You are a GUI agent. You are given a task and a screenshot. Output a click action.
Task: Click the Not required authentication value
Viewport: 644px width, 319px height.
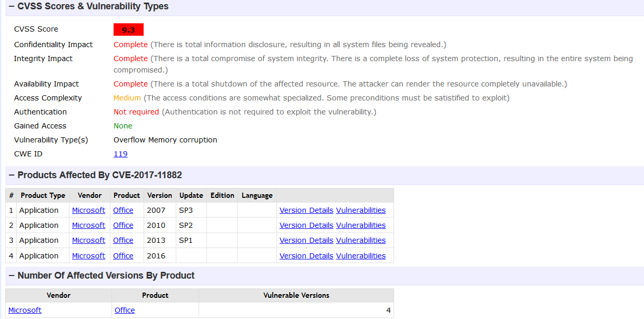pos(136,112)
